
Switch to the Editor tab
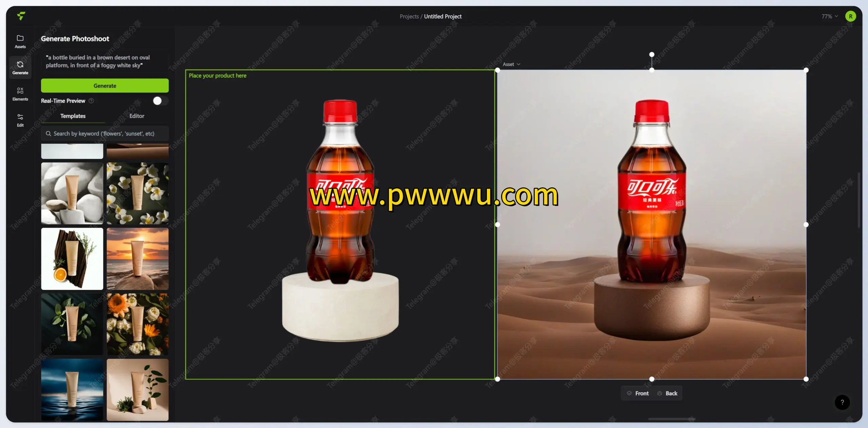(137, 116)
